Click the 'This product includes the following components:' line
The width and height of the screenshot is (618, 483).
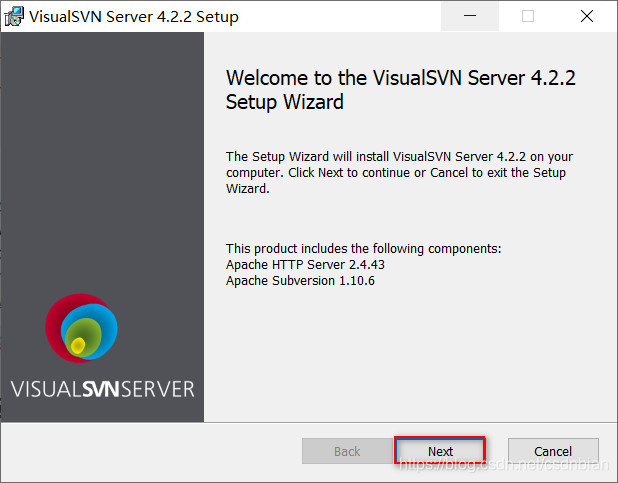363,249
